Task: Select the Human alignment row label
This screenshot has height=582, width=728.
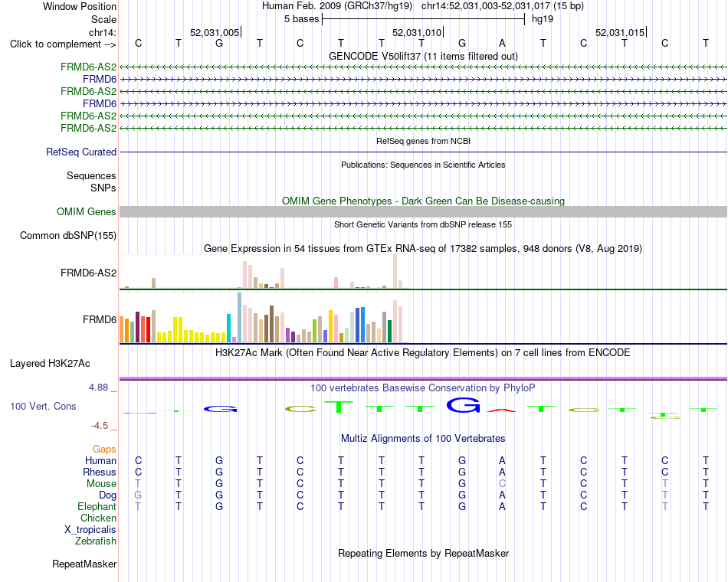Action: 100,460
